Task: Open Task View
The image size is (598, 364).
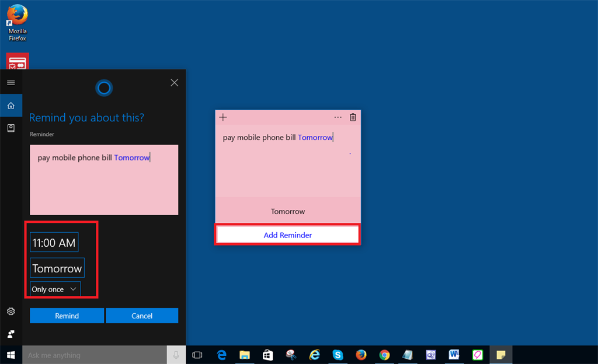Action: click(197, 355)
